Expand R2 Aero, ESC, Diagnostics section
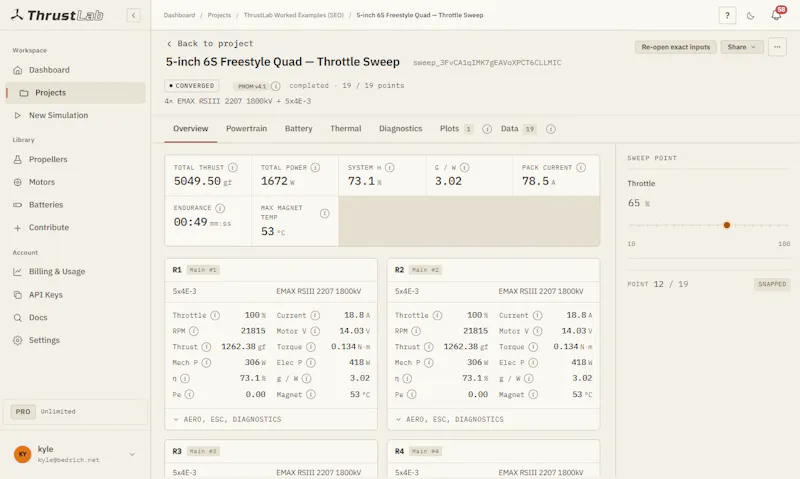 click(x=493, y=419)
